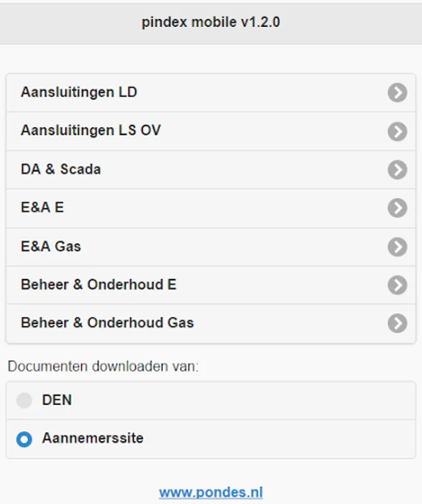
Task: Expand the DA & Scada list entry
Action: (x=61, y=169)
